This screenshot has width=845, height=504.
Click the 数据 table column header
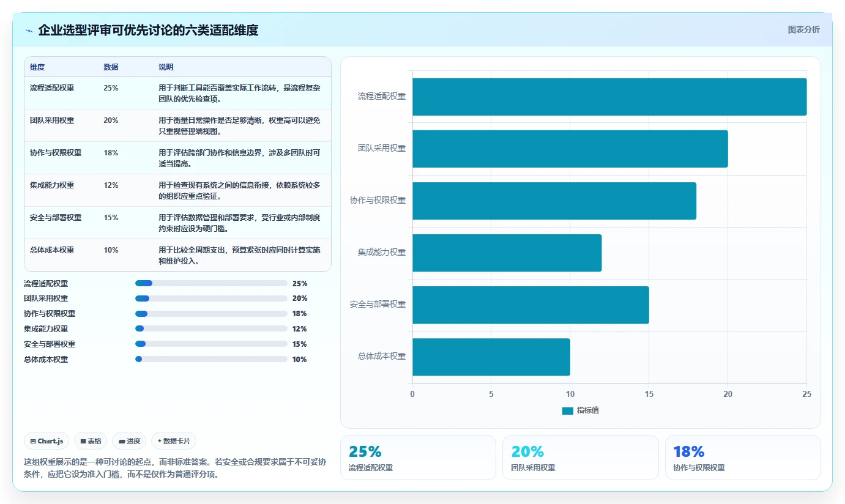click(x=111, y=67)
